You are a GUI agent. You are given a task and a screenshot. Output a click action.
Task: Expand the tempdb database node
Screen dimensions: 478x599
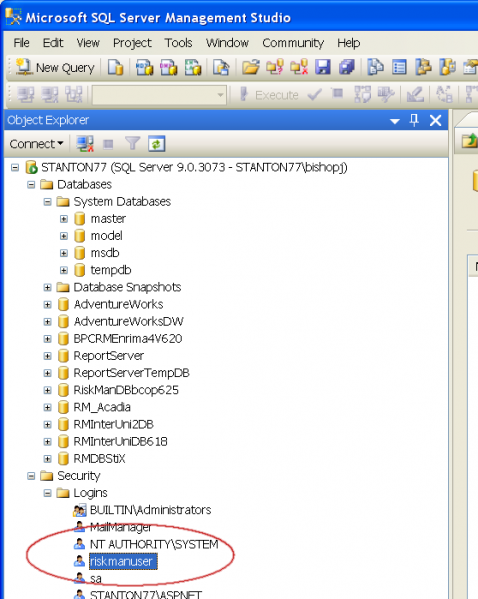(64, 270)
